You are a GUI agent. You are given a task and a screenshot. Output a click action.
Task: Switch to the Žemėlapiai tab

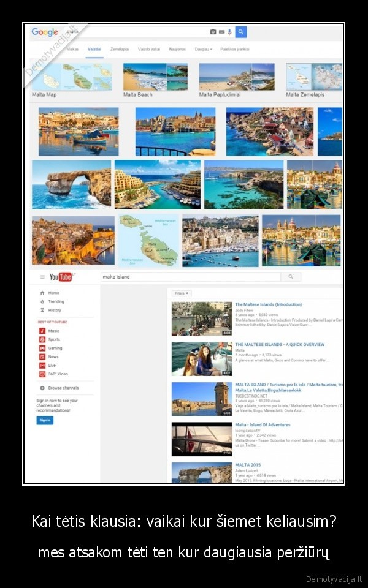120,48
